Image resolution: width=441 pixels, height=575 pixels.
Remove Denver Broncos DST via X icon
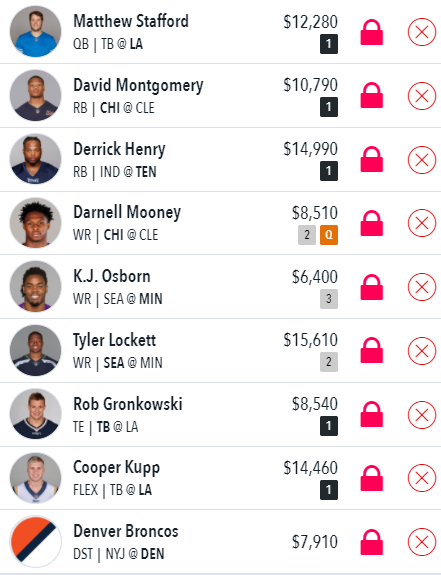point(422,542)
